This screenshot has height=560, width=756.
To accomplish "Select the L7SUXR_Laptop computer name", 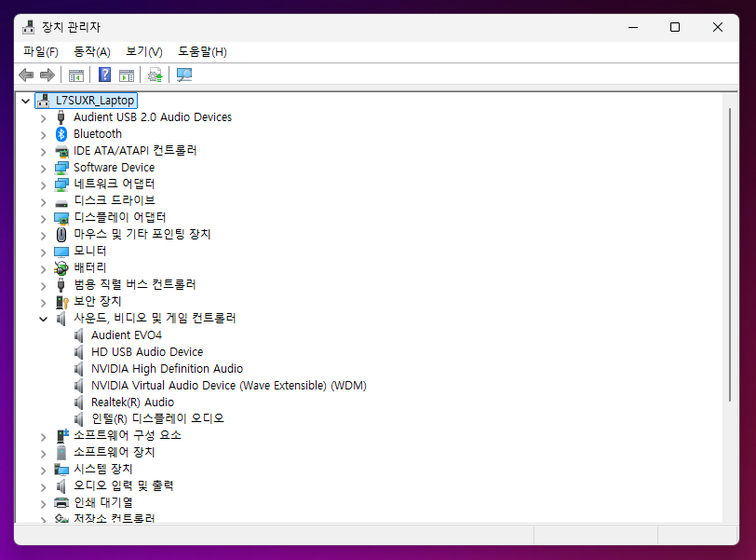I will point(95,101).
